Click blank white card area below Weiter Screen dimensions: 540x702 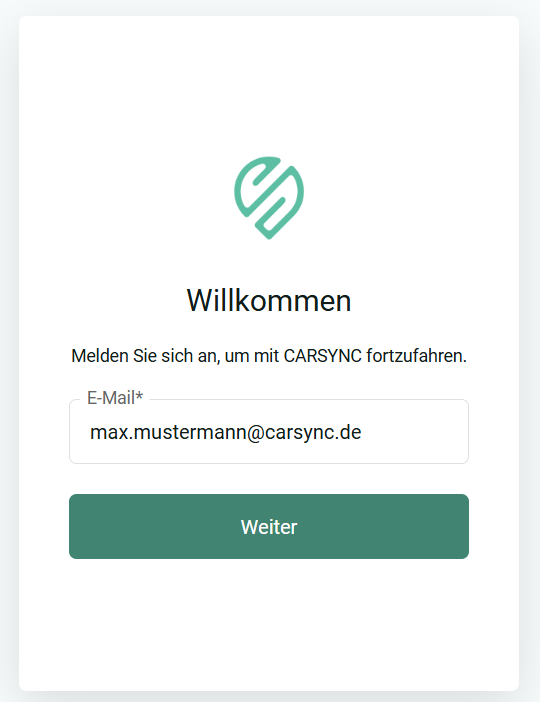tap(269, 622)
